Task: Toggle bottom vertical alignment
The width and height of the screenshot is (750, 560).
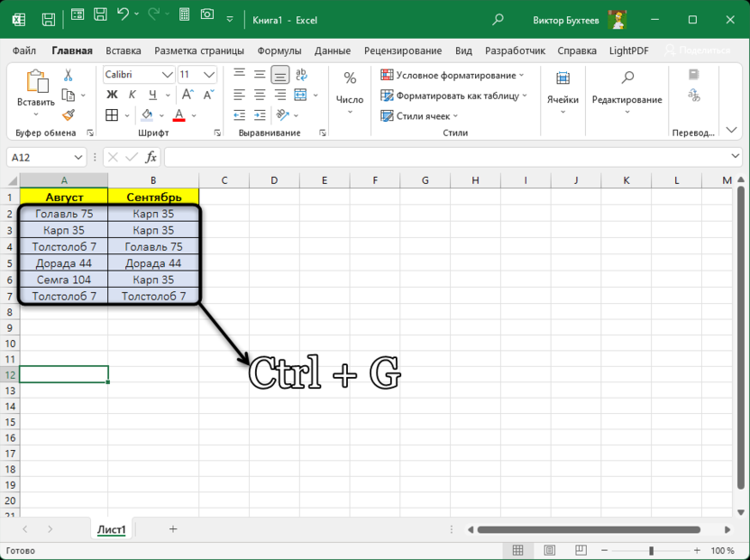Action: click(x=279, y=75)
